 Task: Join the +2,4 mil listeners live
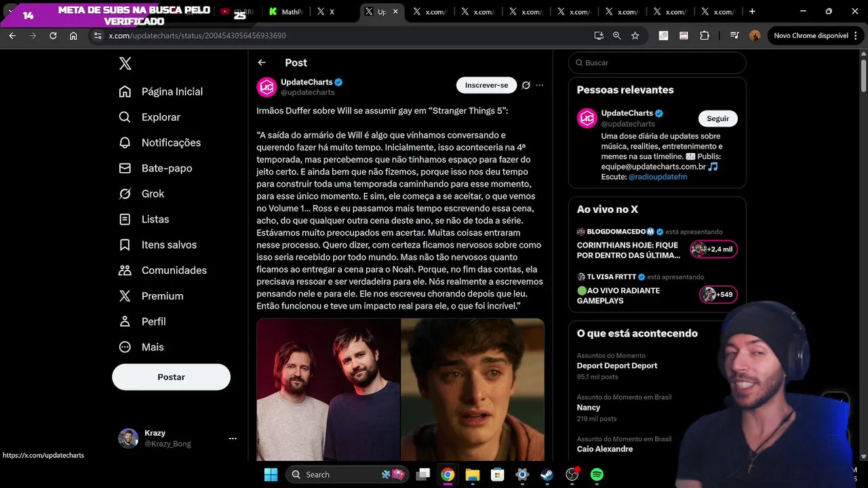point(713,249)
